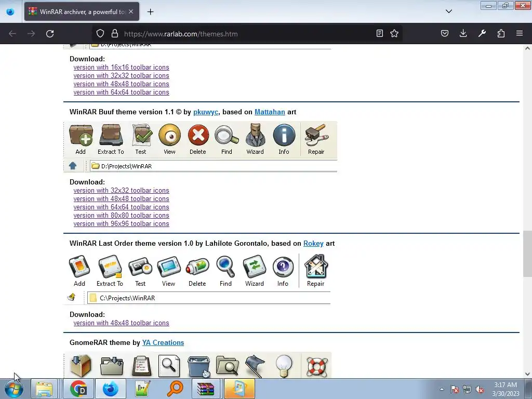Open Windows Explorer from taskbar
The width and height of the screenshot is (532, 399).
click(45, 389)
